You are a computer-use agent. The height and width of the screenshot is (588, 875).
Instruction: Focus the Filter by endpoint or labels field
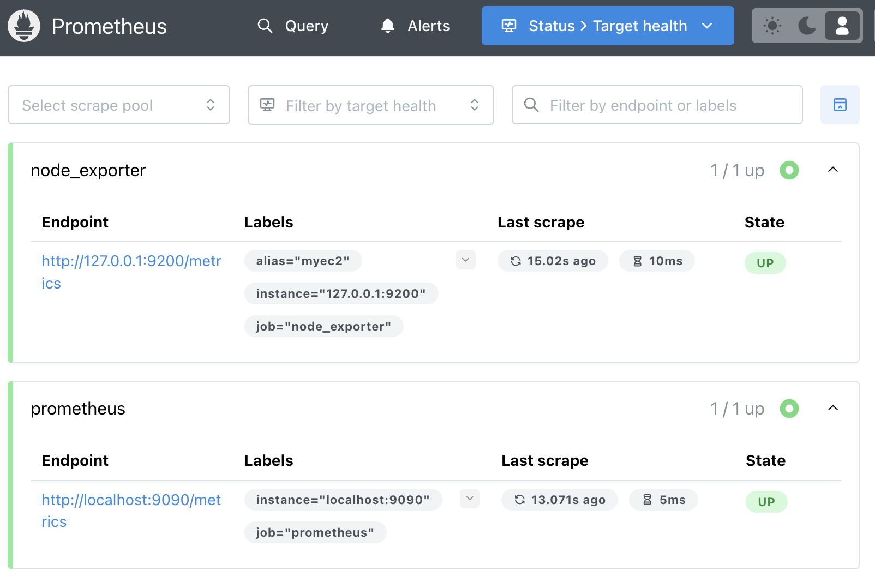(657, 105)
